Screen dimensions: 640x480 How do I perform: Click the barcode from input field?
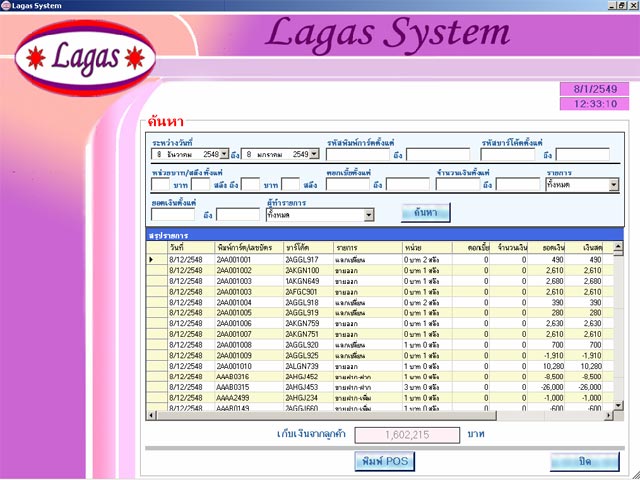pyautogui.click(x=508, y=155)
